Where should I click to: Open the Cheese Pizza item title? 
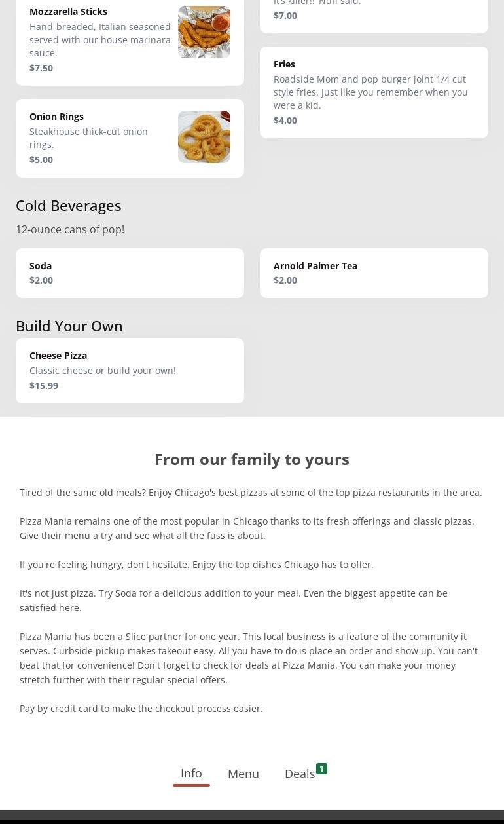58,356
